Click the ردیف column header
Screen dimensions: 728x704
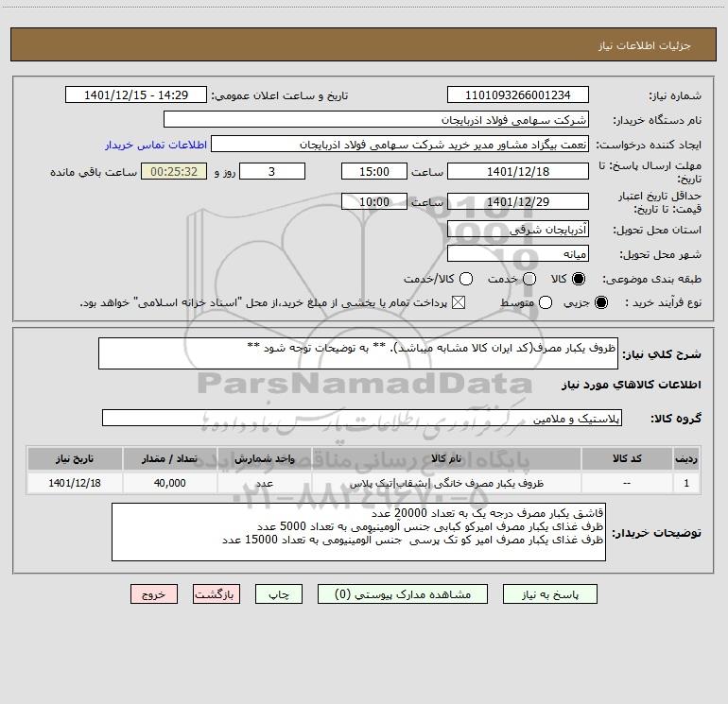[x=686, y=458]
